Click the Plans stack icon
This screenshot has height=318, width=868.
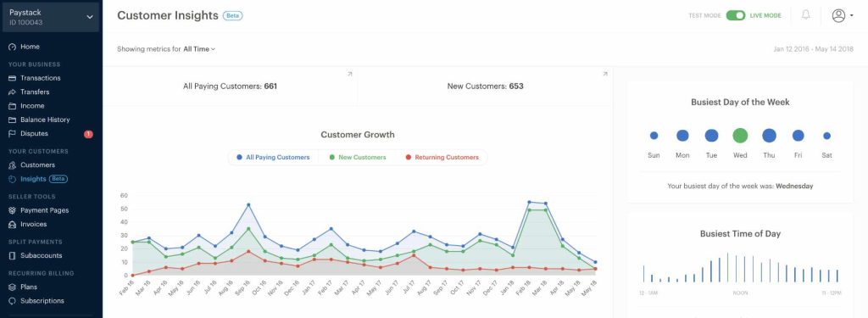12,287
